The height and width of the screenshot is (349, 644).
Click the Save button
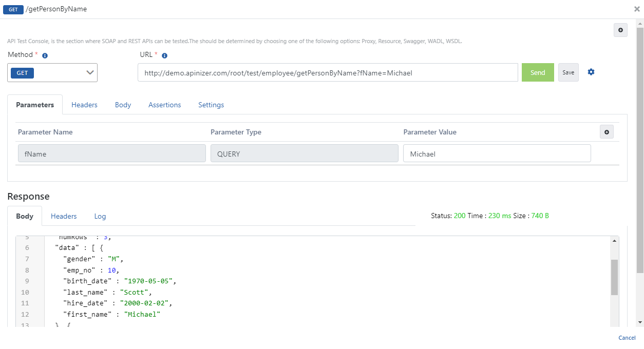coord(568,72)
